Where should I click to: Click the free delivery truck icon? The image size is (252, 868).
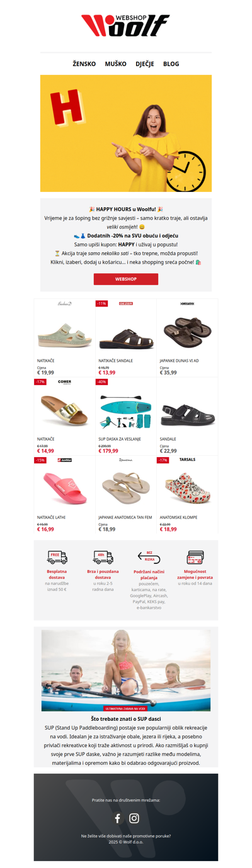pyautogui.click(x=57, y=558)
